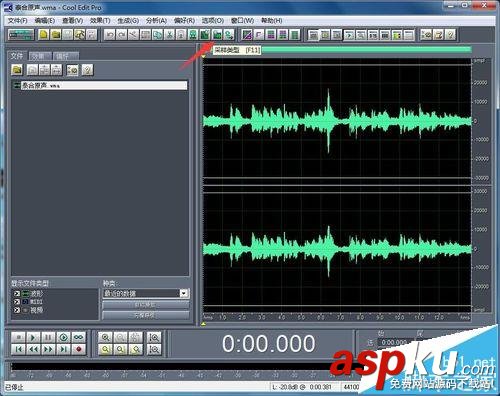Click the Zoom in horizontally magnifier icon
Screen dimensions: 500x396
[105, 337]
